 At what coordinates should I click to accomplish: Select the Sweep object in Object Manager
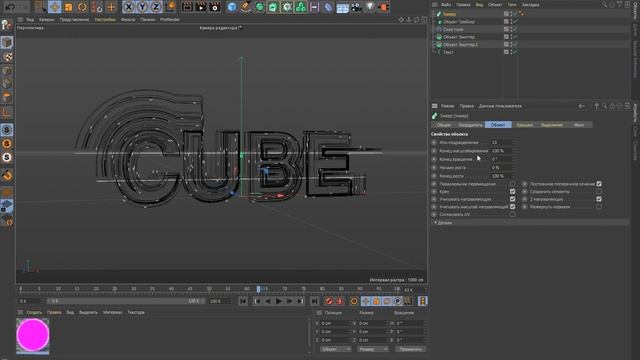pyautogui.click(x=449, y=14)
